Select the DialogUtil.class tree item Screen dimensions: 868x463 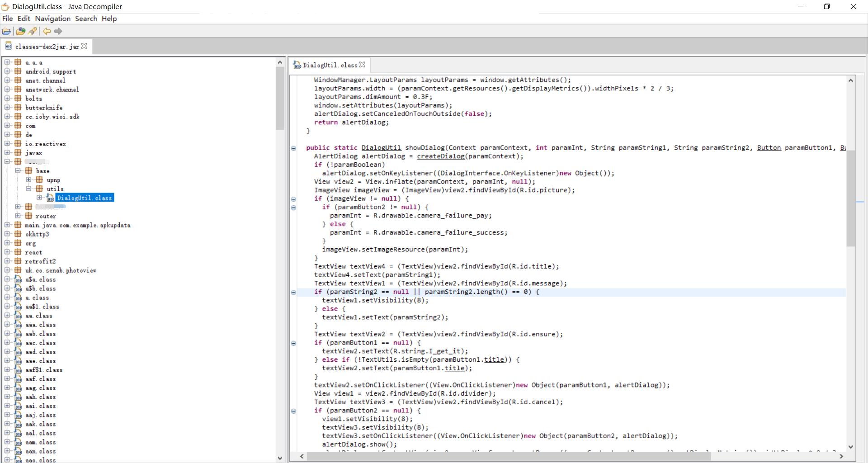84,198
